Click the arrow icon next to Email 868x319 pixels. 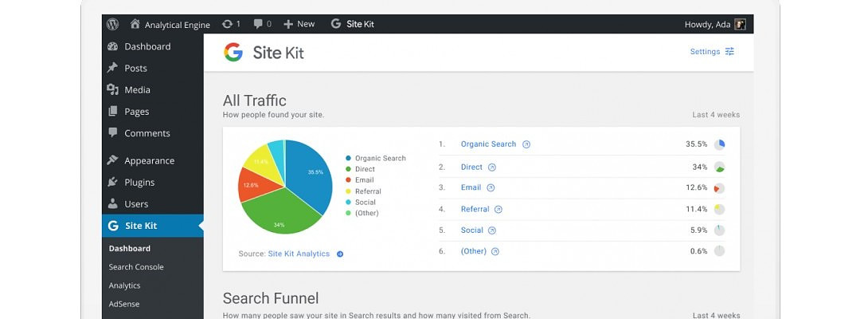pyautogui.click(x=491, y=188)
